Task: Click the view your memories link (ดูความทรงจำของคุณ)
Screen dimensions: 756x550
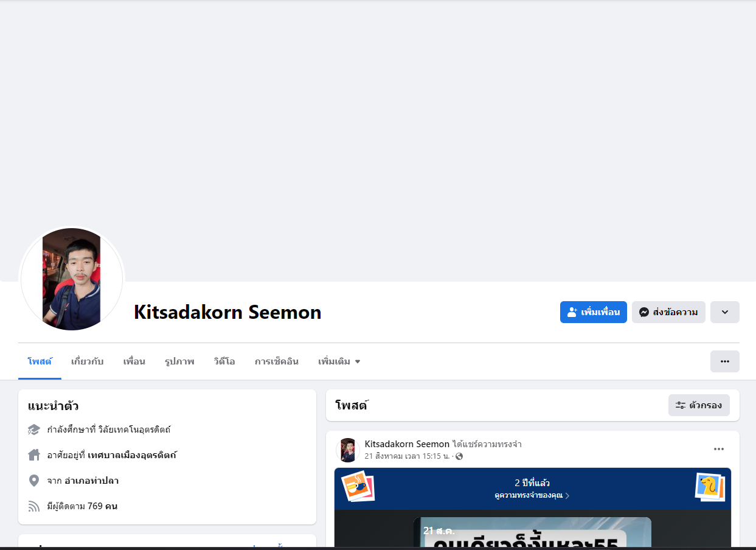Action: point(532,496)
